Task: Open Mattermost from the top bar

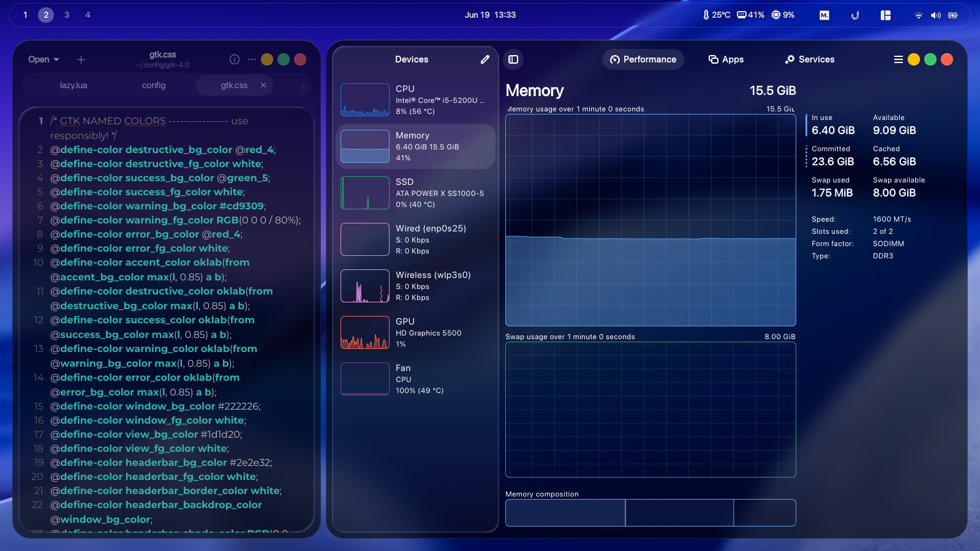Action: pos(824,15)
